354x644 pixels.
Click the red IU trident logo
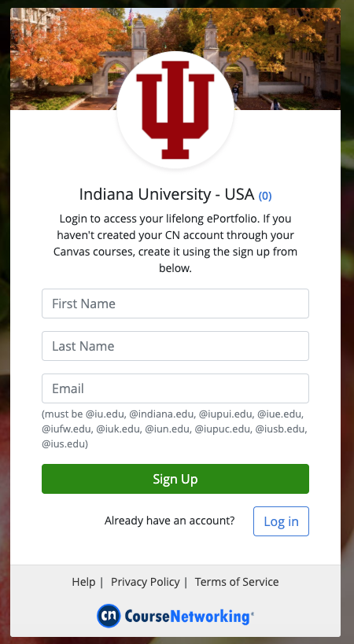tap(175, 110)
